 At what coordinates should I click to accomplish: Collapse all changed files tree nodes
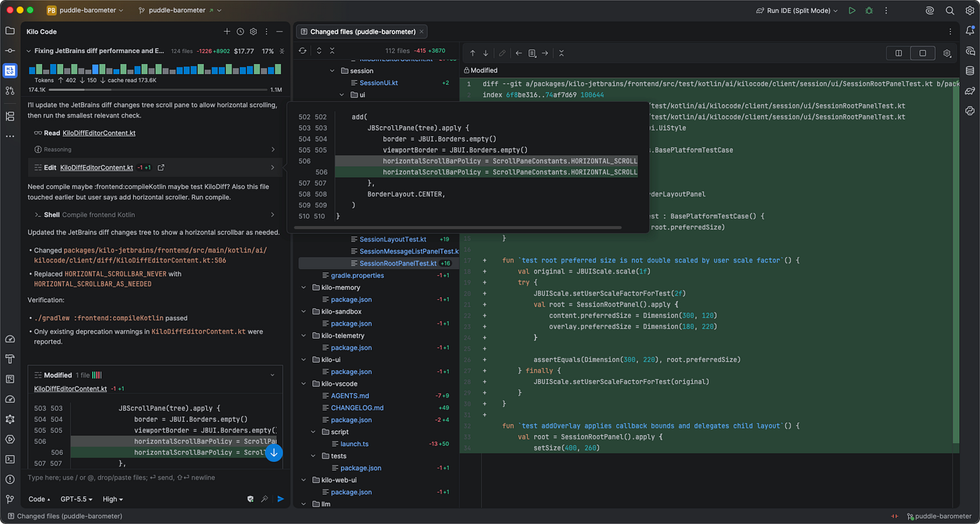[332, 50]
